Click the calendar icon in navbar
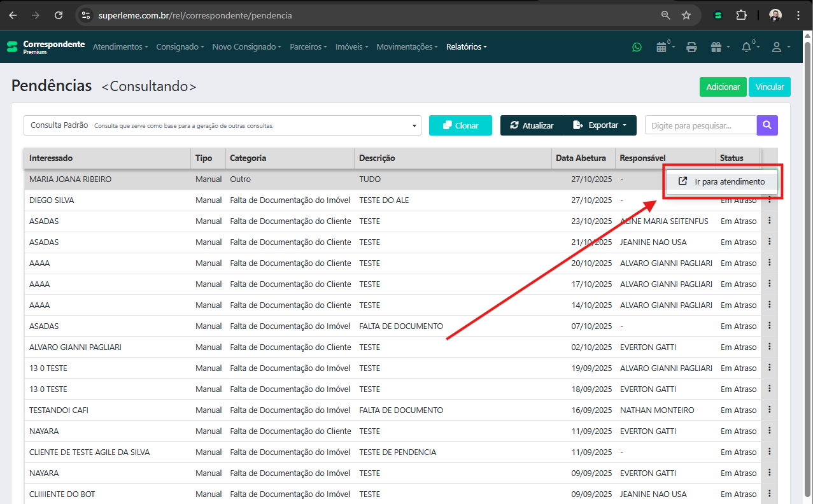 pyautogui.click(x=661, y=47)
